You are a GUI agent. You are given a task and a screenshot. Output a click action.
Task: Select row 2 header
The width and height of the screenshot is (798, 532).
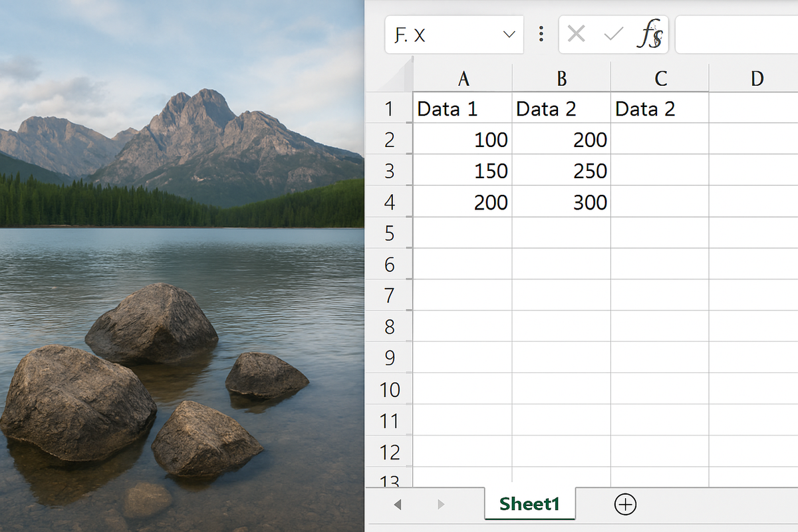click(x=389, y=140)
